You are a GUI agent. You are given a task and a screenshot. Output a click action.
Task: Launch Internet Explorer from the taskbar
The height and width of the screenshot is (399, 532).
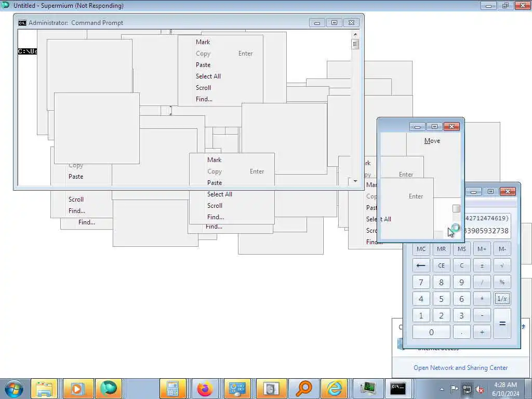pos(334,389)
